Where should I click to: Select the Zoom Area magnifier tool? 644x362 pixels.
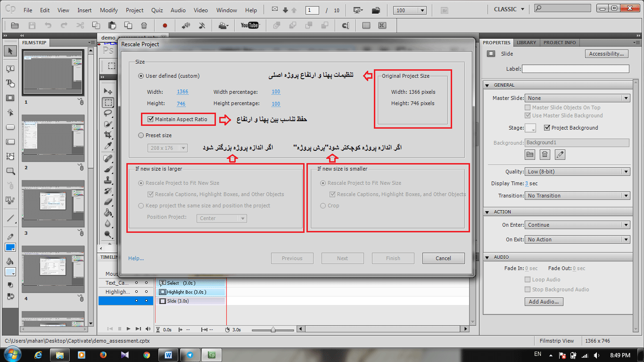10,171
